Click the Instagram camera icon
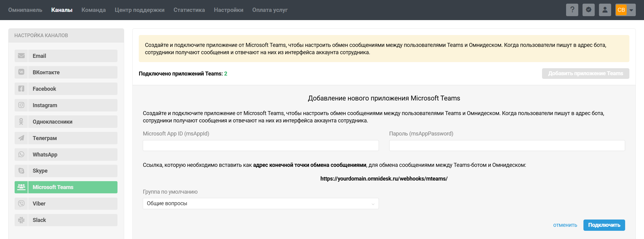 [21, 105]
